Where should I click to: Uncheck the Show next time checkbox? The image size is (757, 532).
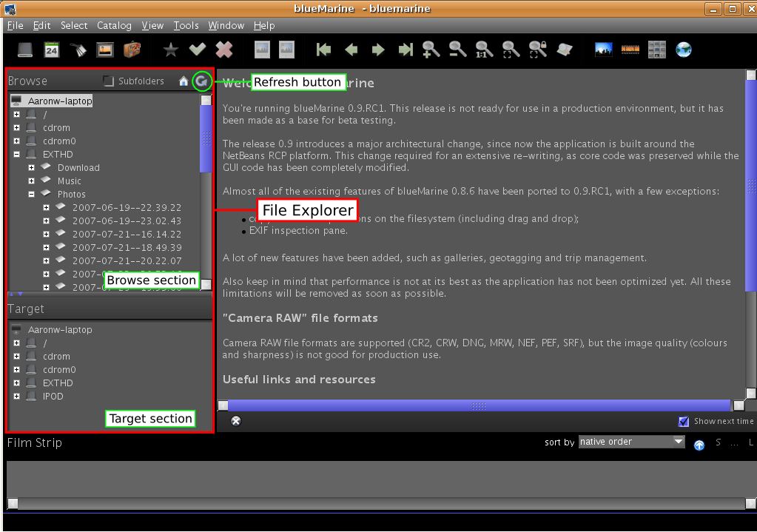(x=683, y=422)
